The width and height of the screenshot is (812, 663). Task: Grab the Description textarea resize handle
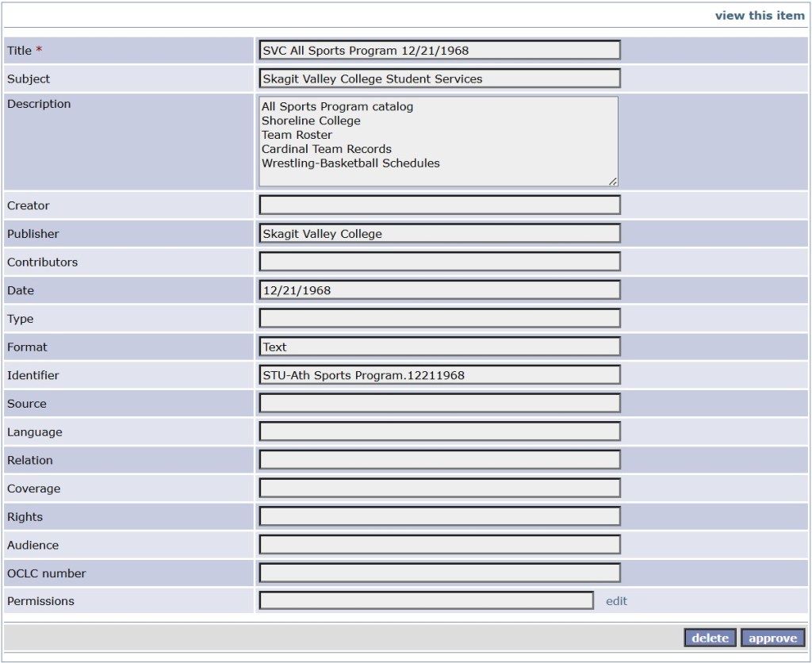coord(612,182)
